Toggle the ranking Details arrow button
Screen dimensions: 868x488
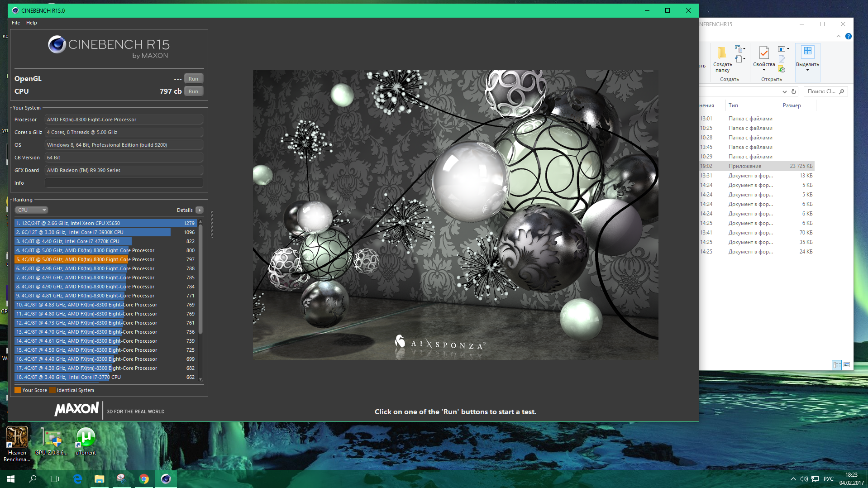click(x=200, y=210)
